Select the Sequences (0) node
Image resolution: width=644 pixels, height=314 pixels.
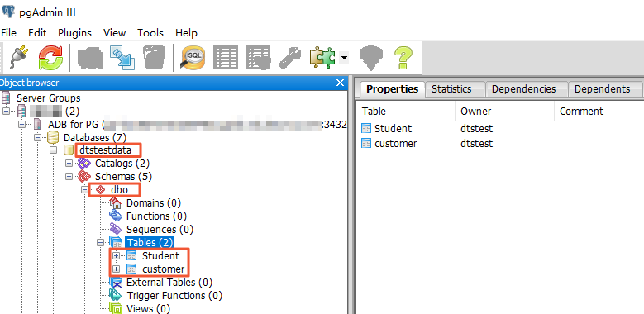[160, 229]
